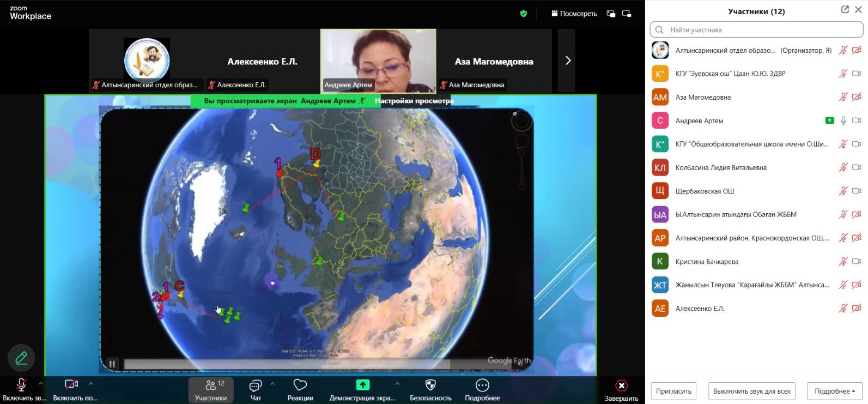Image resolution: width=868 pixels, height=404 pixels.
Task: Open the Безопасность security menu
Action: [430, 390]
